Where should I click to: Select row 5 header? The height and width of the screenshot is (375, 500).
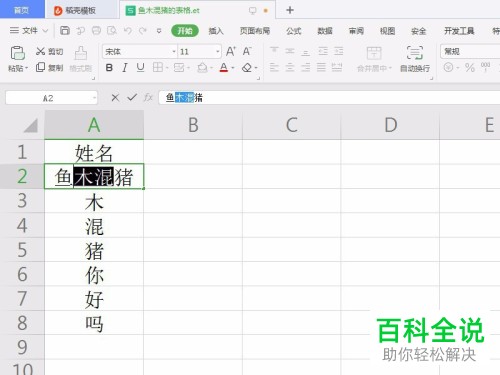click(22, 250)
